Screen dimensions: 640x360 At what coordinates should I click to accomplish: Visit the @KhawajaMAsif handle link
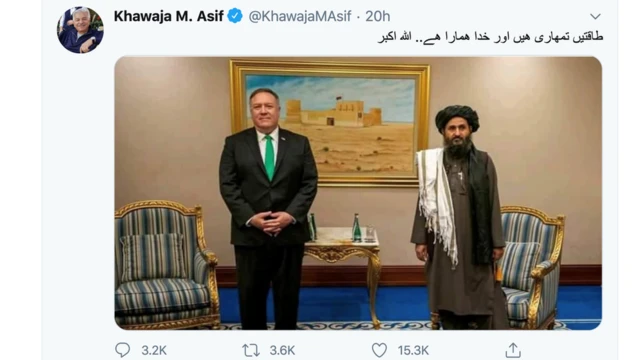300,16
